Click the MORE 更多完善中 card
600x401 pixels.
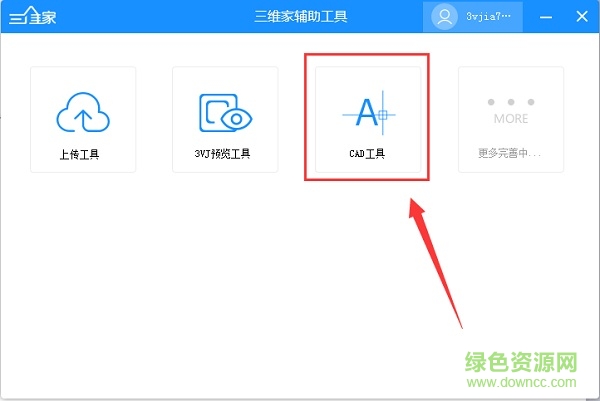click(x=511, y=119)
